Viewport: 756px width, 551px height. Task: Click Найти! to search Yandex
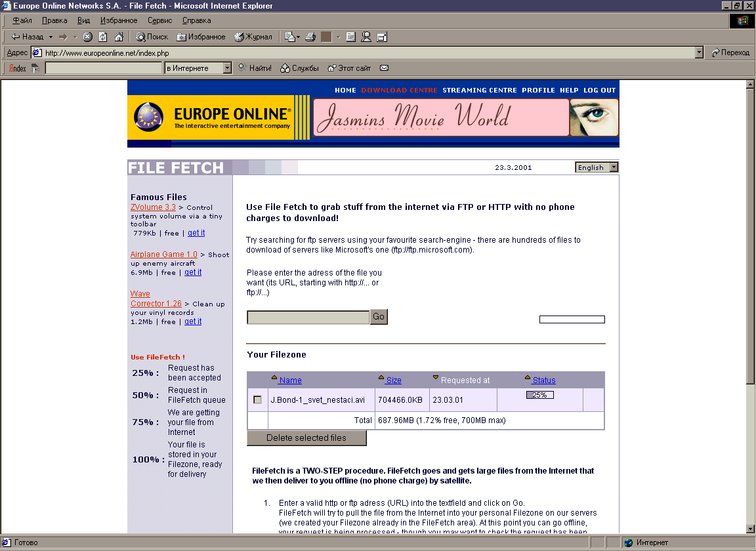255,68
